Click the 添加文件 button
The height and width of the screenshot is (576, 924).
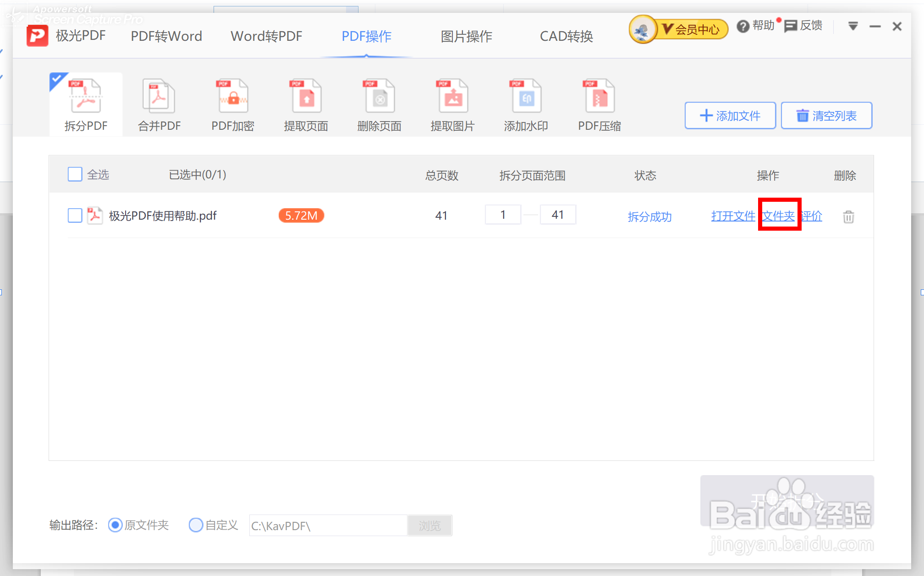[730, 116]
